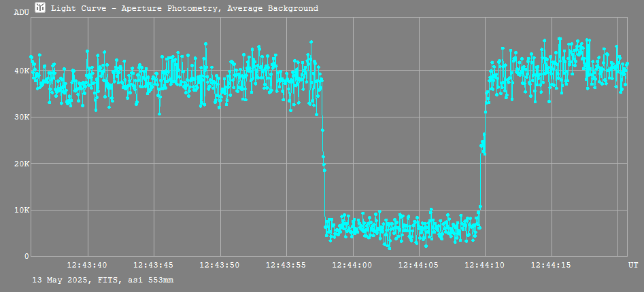
Task: Click the app logo icon beside the title
Action: pos(40,8)
